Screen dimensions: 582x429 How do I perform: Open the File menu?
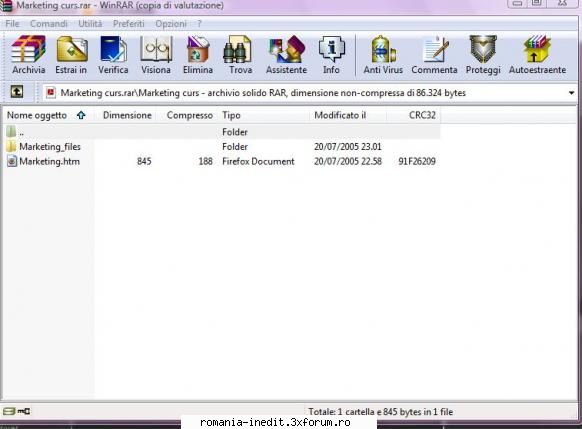[12, 24]
